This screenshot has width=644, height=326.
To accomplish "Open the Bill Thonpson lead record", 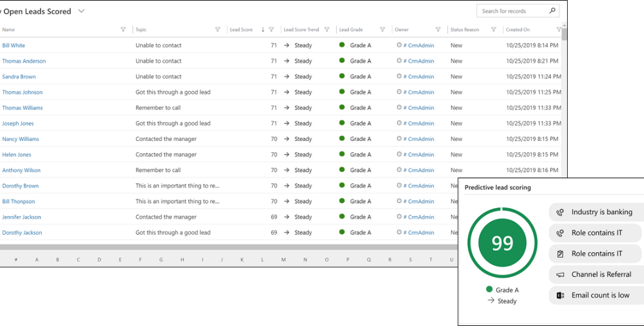I will click(19, 201).
